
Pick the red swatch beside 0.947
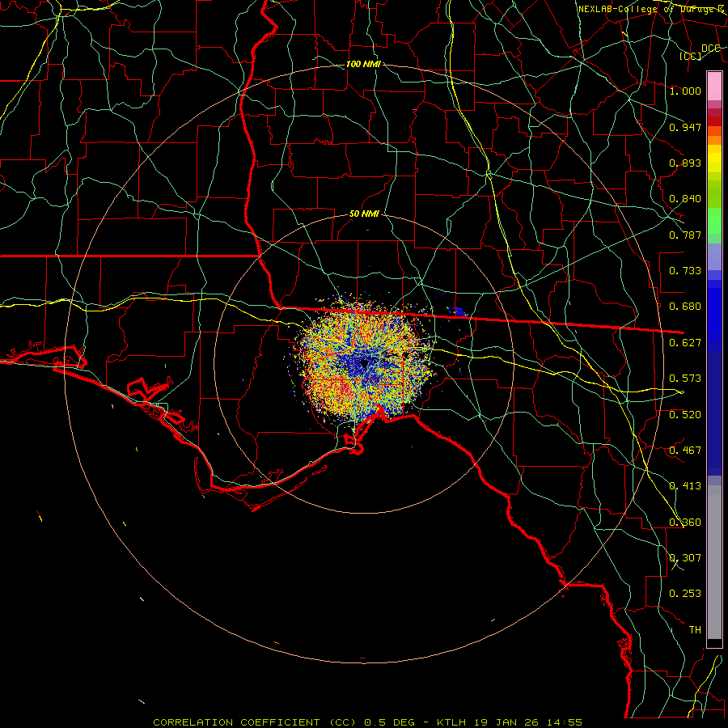pyautogui.click(x=714, y=121)
